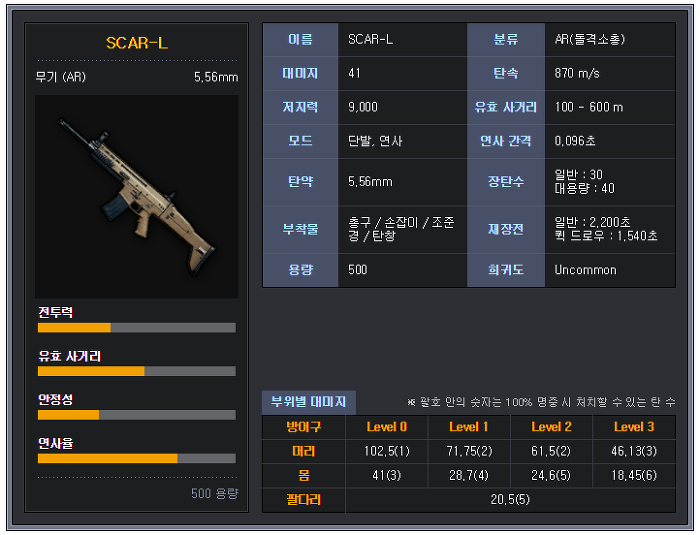The image size is (700, 535).
Task: Click the 102.5(1) head damage cell
Action: (x=387, y=451)
